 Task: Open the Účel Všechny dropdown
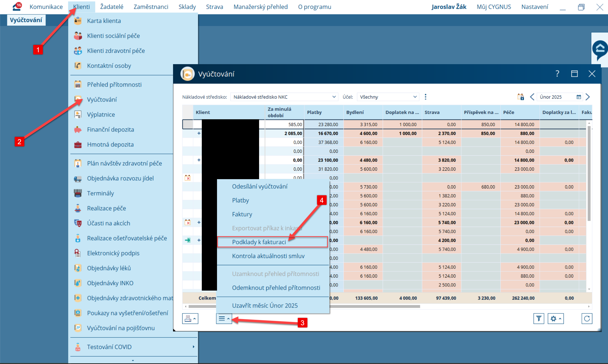415,97
